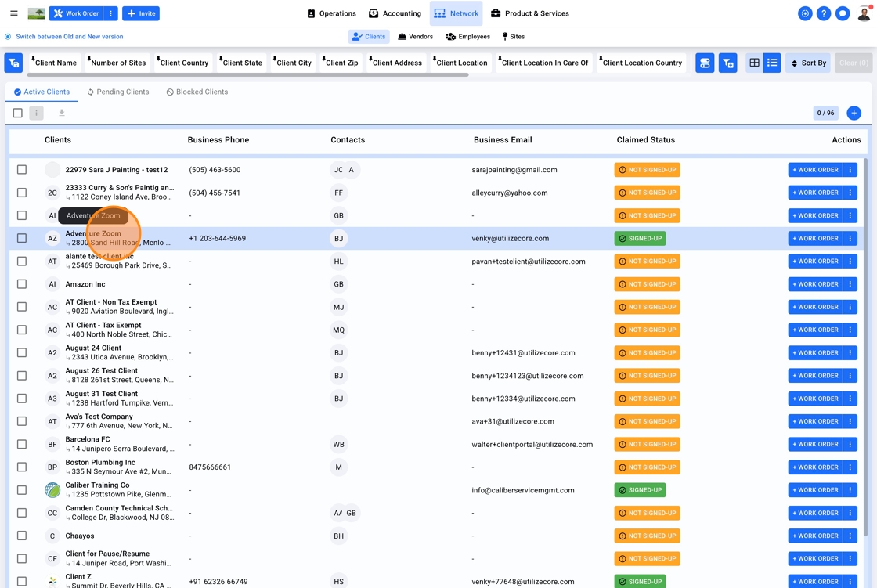Open the Sort By dropdown

coord(808,63)
